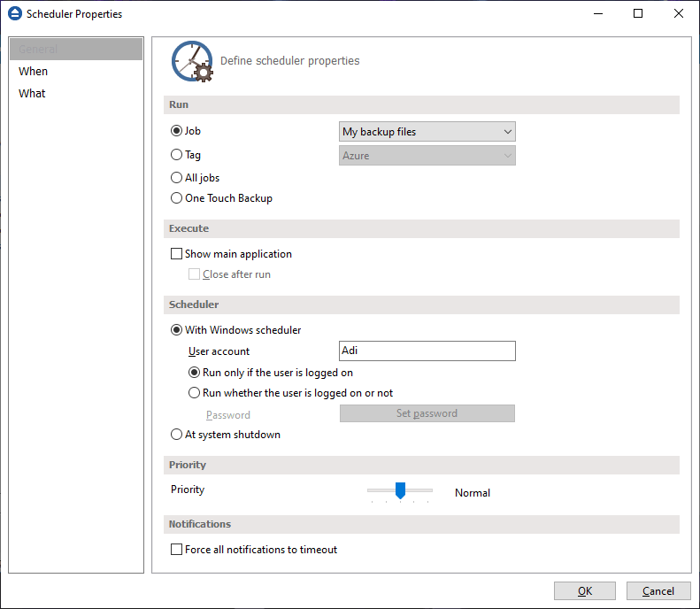700x609 pixels.
Task: Click the clock and gear scheduler icon
Action: click(192, 62)
